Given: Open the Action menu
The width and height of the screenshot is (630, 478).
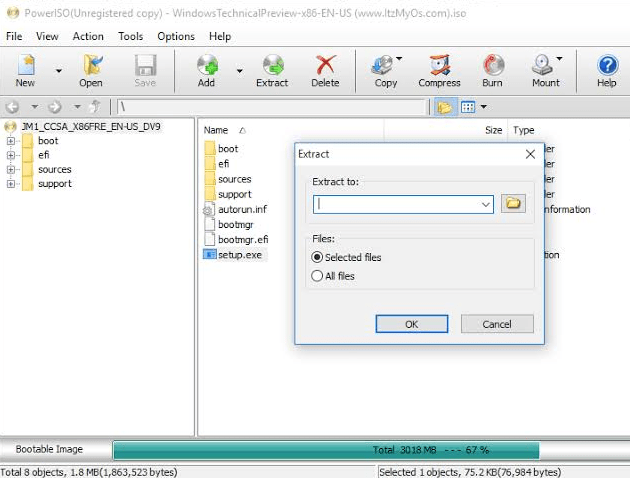Looking at the screenshot, I should click(88, 36).
